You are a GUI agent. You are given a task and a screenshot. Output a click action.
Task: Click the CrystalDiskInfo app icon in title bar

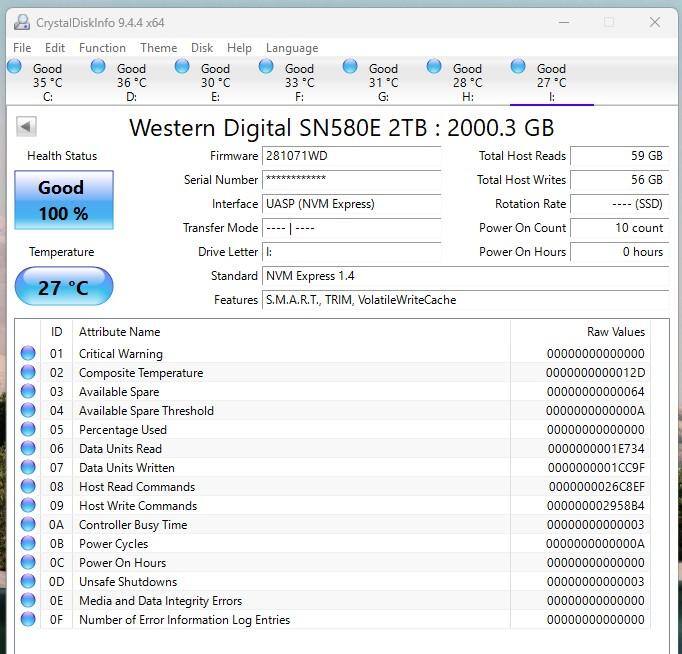click(21, 22)
